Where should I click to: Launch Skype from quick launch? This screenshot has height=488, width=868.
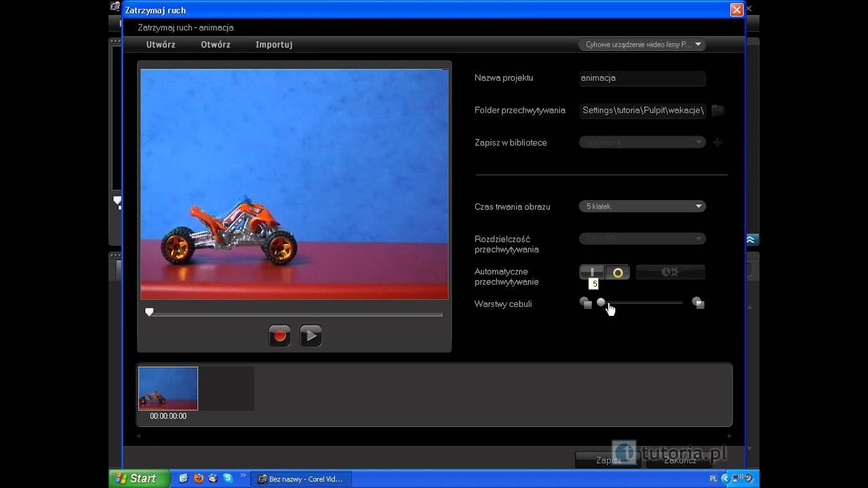click(228, 479)
